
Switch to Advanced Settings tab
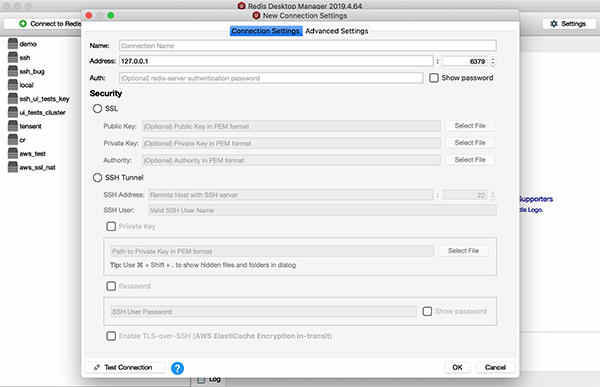click(337, 31)
